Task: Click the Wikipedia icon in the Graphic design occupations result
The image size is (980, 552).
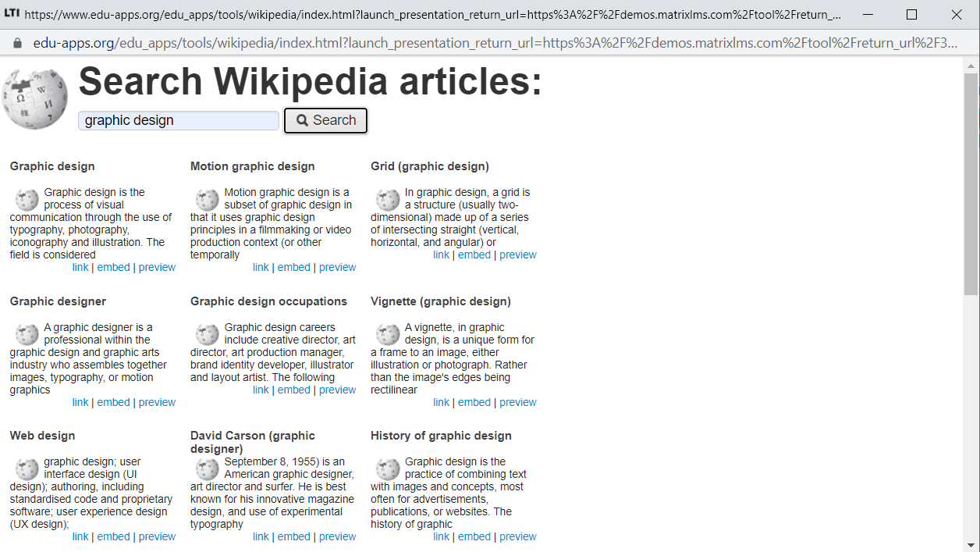Action: click(208, 335)
